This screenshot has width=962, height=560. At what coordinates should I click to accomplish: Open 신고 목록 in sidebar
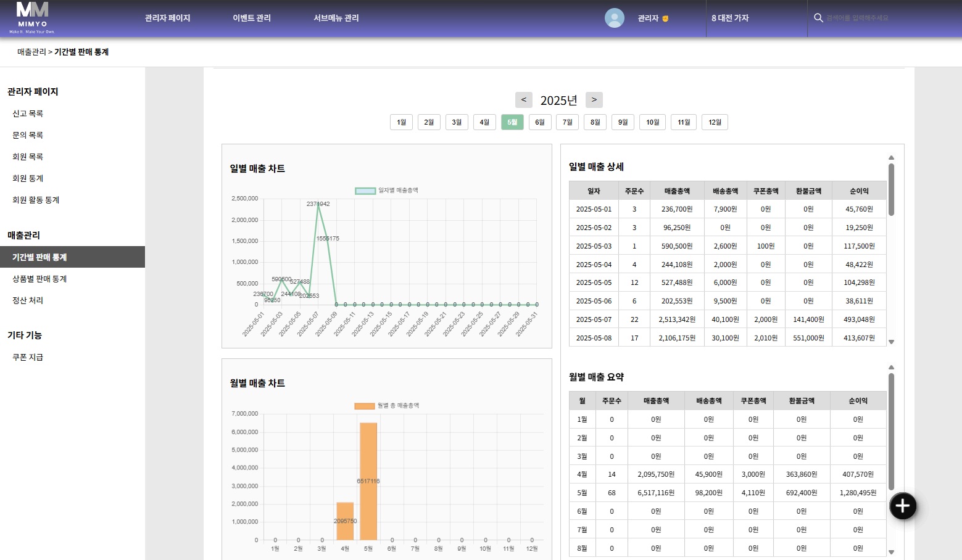coord(28,113)
